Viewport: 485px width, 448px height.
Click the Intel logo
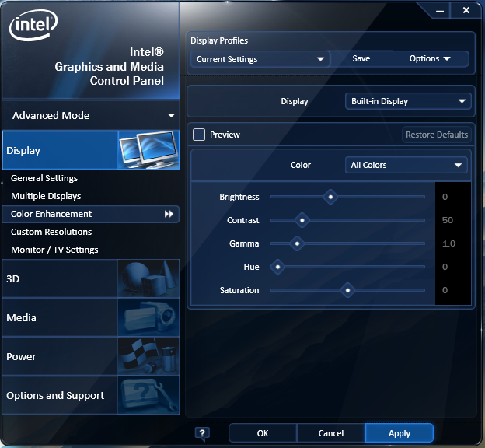click(x=33, y=26)
